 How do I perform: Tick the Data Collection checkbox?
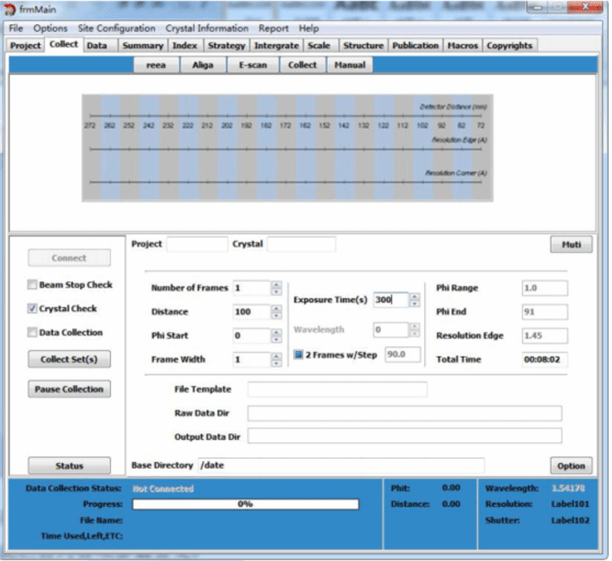(x=32, y=333)
